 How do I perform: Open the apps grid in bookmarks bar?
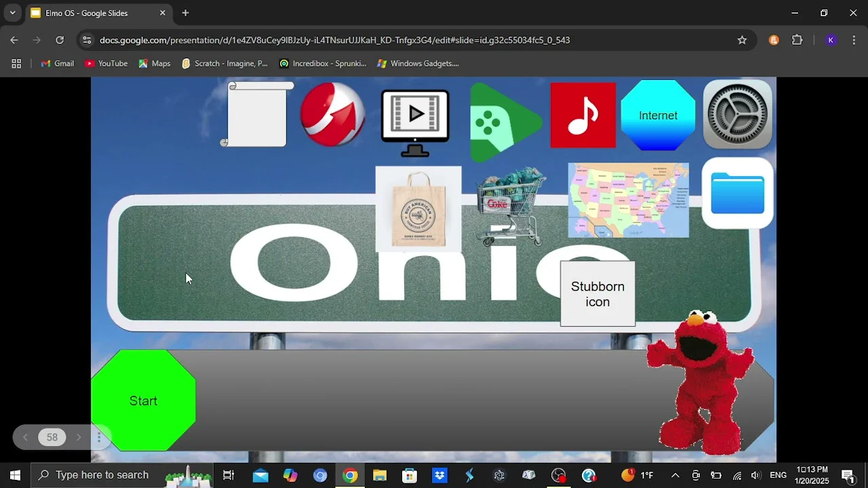(x=16, y=64)
